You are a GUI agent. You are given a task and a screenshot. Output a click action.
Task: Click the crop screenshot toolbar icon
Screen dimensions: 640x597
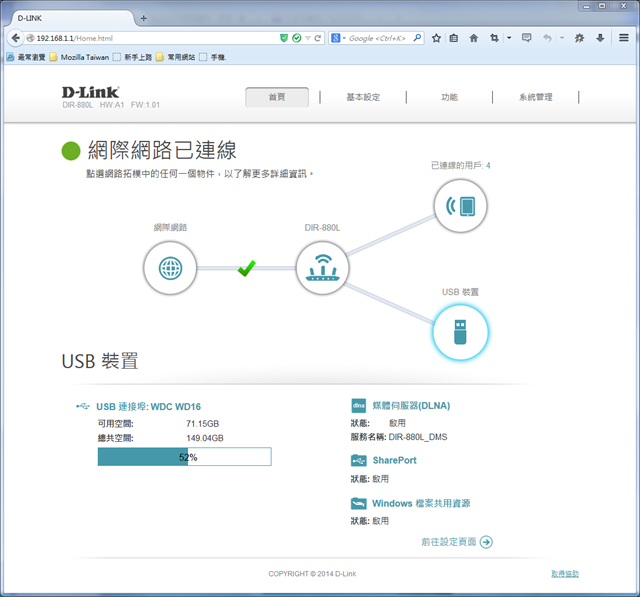(494, 38)
